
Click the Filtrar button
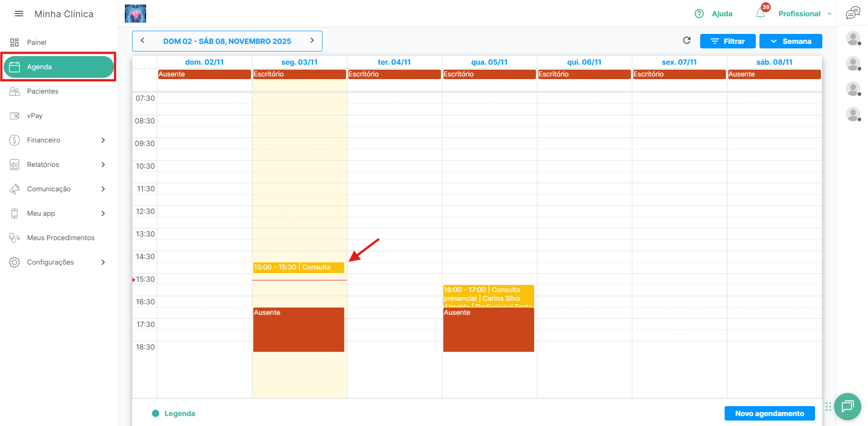coord(727,41)
